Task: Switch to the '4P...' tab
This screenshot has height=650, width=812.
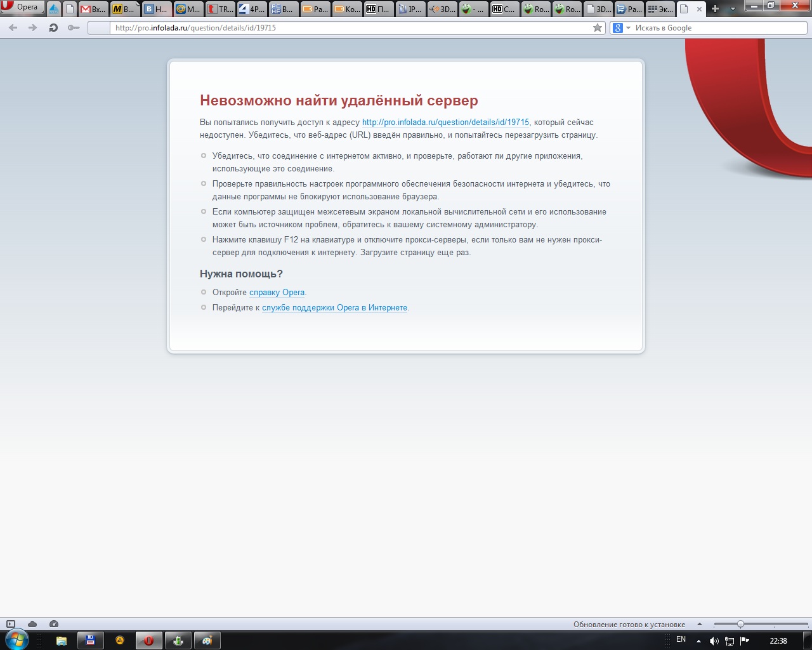Action: (251, 9)
